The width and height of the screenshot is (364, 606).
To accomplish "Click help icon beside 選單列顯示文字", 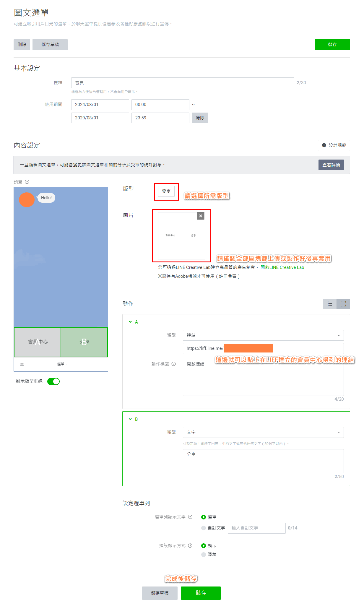I will (x=190, y=517).
